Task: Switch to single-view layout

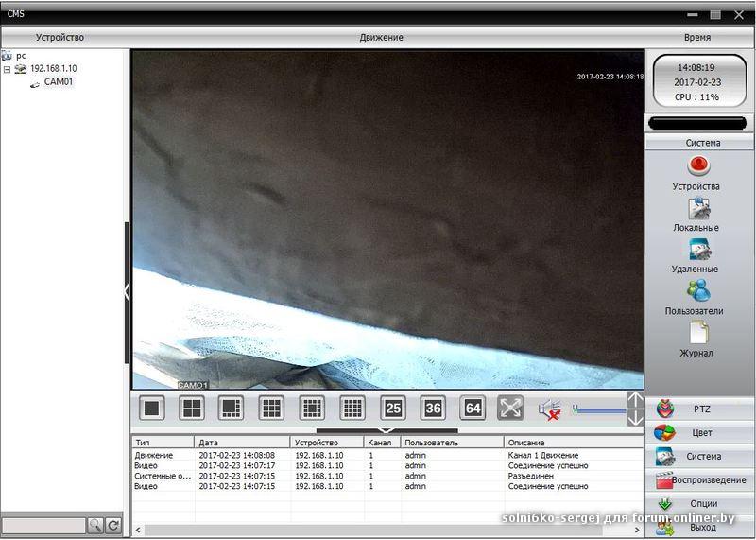Action: pos(152,409)
